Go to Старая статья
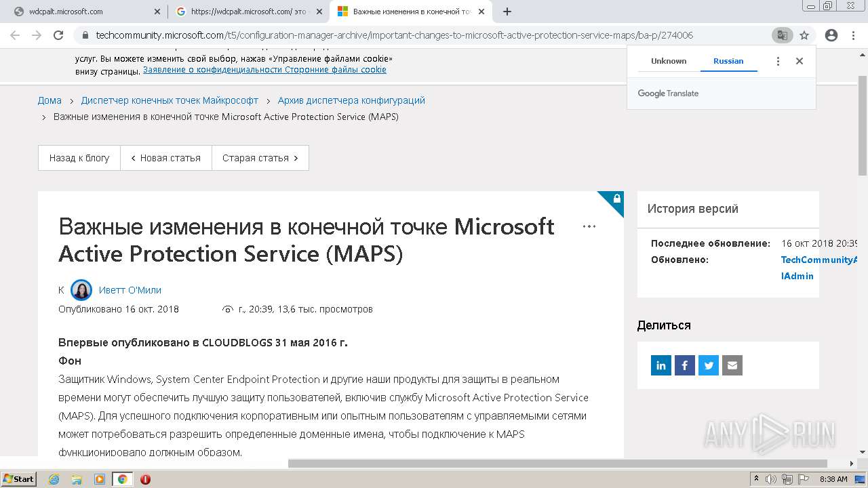The image size is (868, 488). [260, 158]
